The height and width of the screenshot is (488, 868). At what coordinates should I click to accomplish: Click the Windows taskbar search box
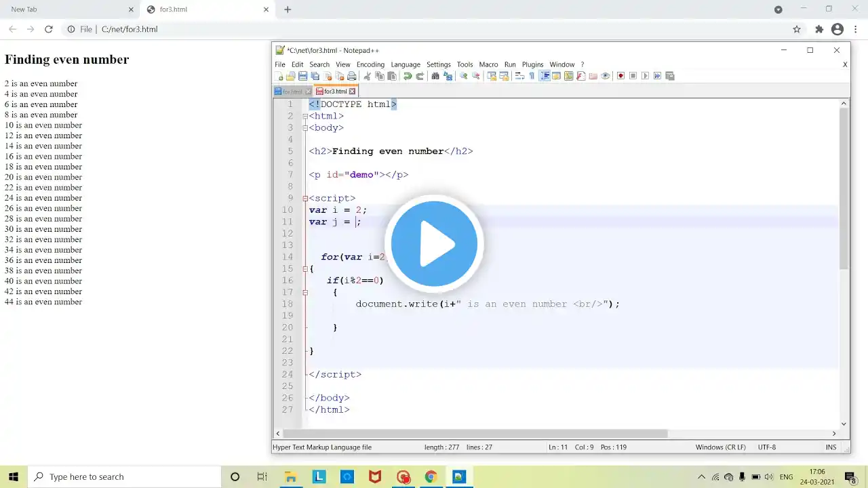pos(129,476)
